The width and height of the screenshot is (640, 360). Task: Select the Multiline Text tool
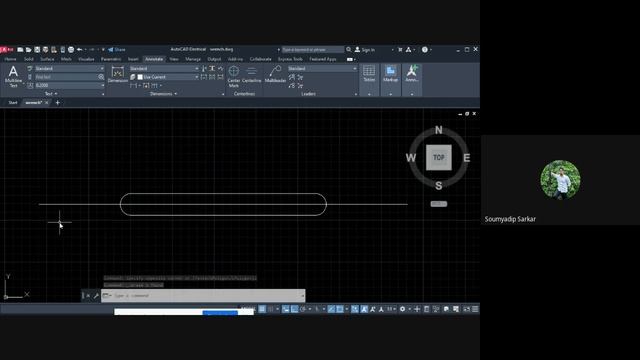(13, 76)
